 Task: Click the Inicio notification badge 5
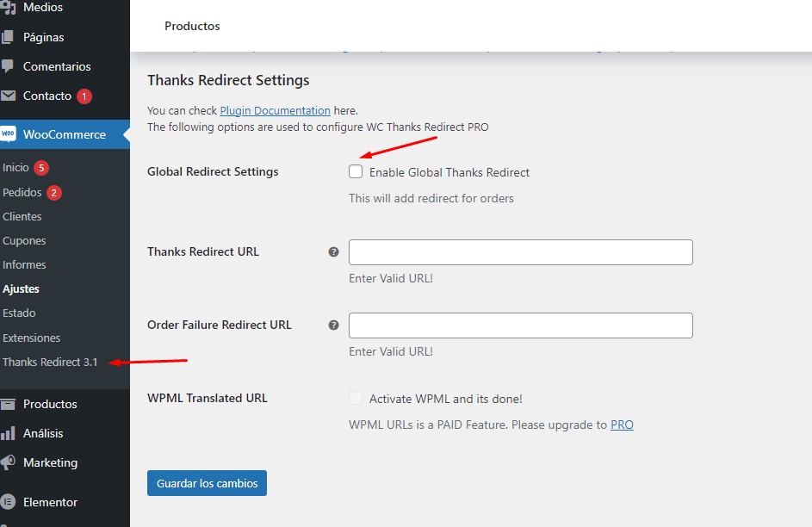(x=41, y=168)
